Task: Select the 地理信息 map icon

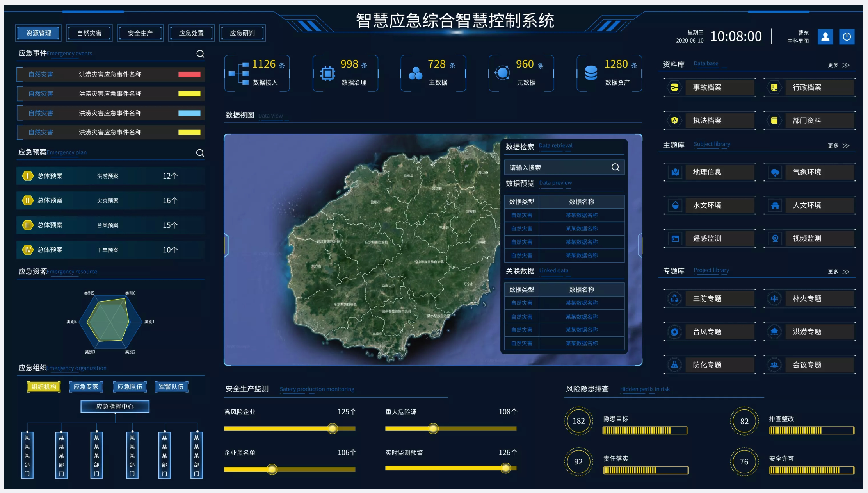Action: pos(675,172)
